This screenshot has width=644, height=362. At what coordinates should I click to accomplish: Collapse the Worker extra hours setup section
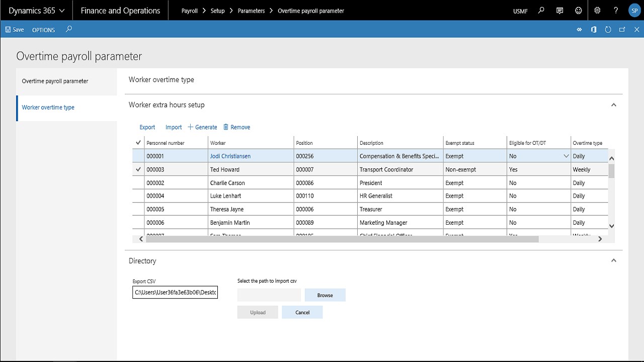point(613,105)
